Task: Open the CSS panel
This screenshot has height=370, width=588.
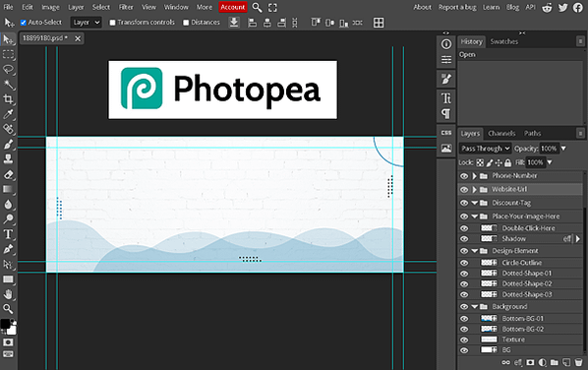Action: coord(446,133)
